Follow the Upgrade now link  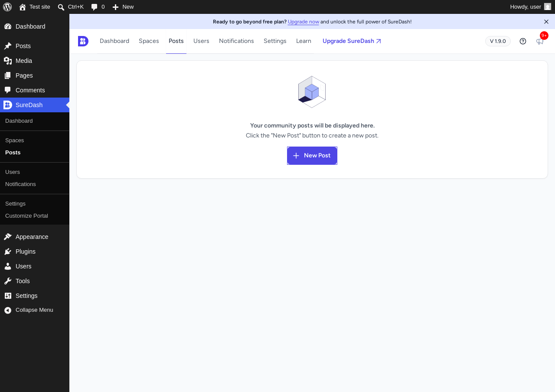pyautogui.click(x=304, y=22)
